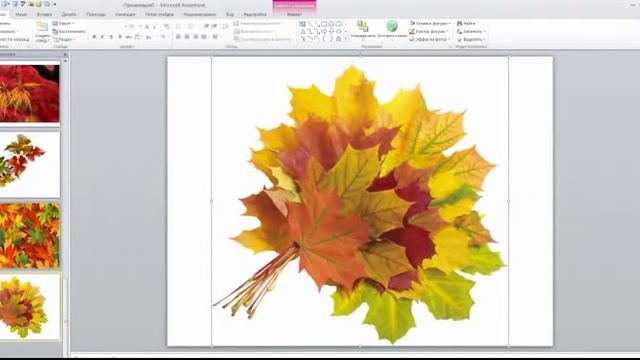Open the character spacing options
Viewport: 640px width, 360px height.
point(138,37)
